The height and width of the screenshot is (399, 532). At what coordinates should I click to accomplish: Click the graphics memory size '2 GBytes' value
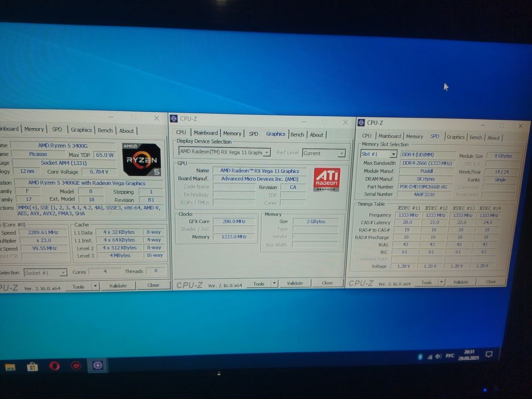(316, 222)
